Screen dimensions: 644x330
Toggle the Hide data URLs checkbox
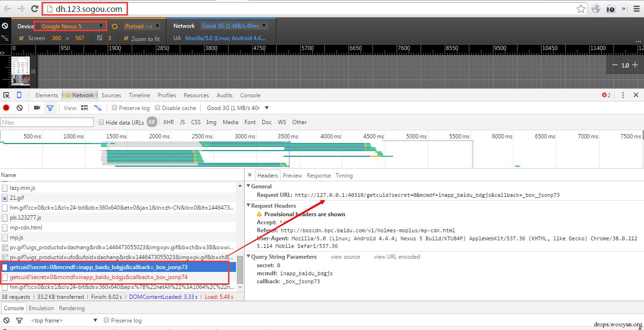101,122
